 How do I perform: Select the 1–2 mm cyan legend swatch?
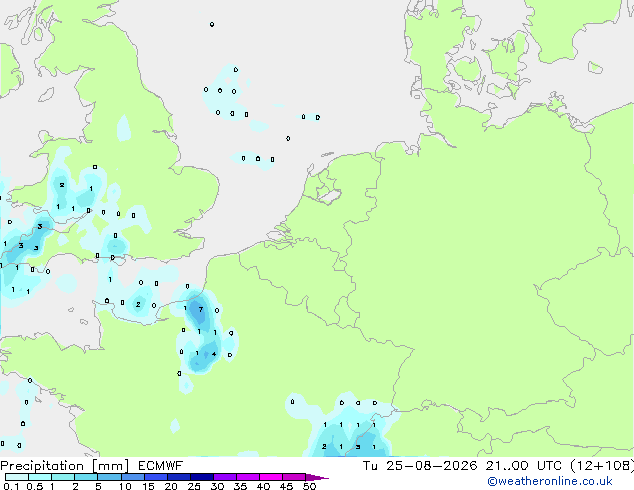click(63, 477)
